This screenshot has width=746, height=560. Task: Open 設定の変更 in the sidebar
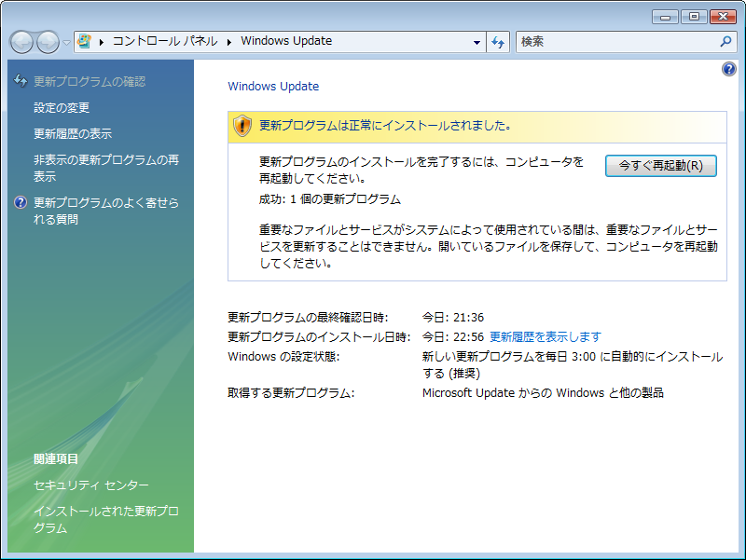point(62,108)
